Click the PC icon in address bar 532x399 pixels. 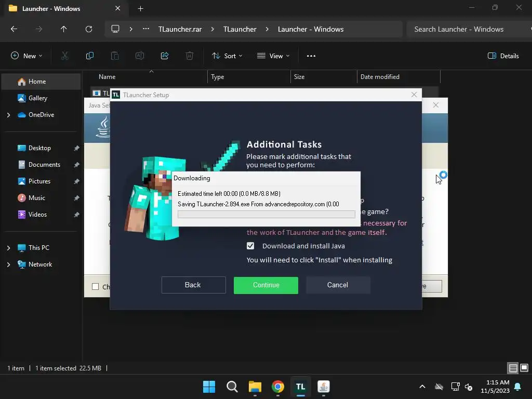115,29
